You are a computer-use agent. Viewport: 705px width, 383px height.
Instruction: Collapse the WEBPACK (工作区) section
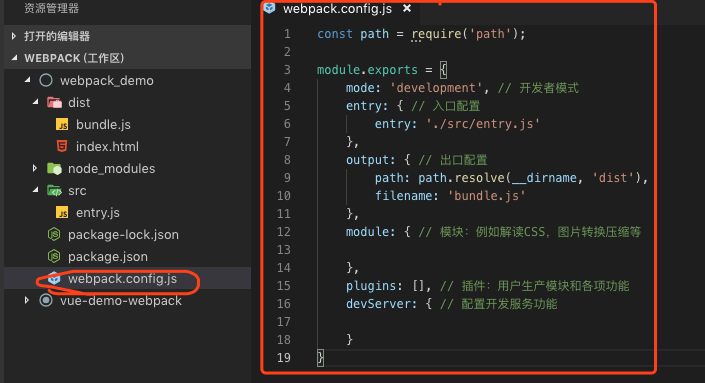14,58
